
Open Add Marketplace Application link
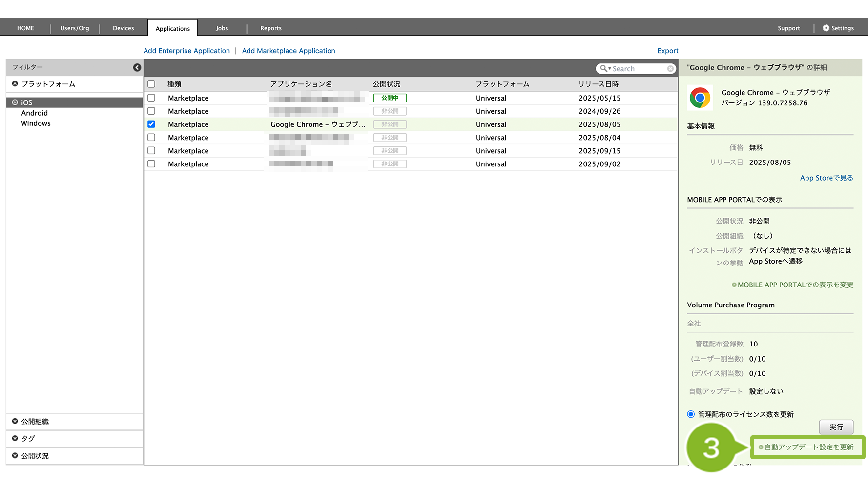[x=289, y=51]
